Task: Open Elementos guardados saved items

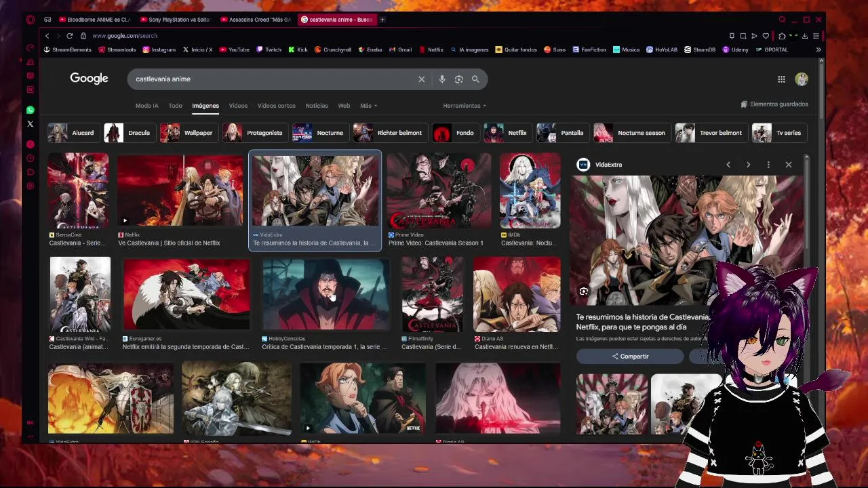Action: pyautogui.click(x=774, y=104)
